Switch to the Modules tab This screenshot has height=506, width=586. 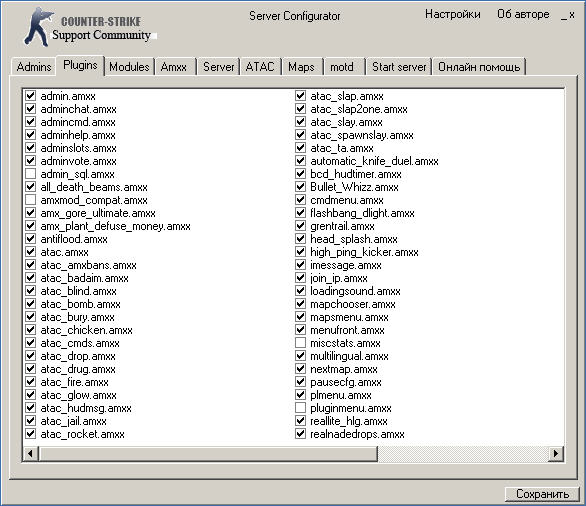click(x=129, y=67)
